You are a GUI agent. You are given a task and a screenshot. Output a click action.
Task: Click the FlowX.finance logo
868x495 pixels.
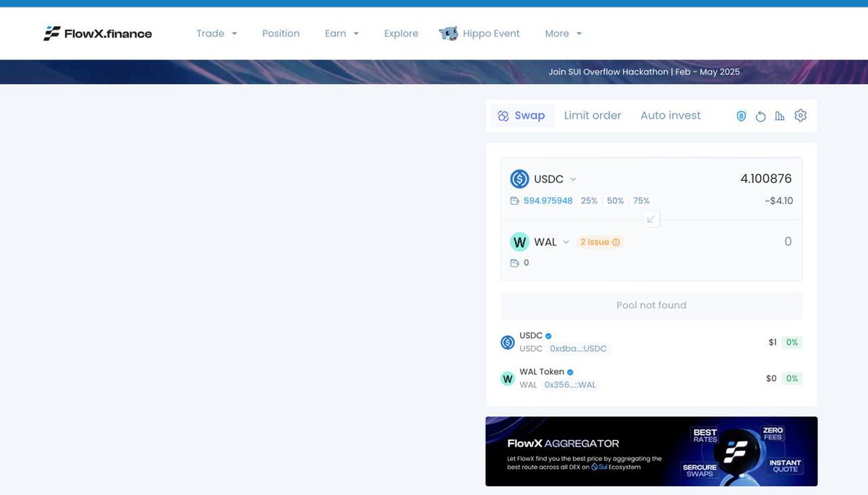click(98, 33)
